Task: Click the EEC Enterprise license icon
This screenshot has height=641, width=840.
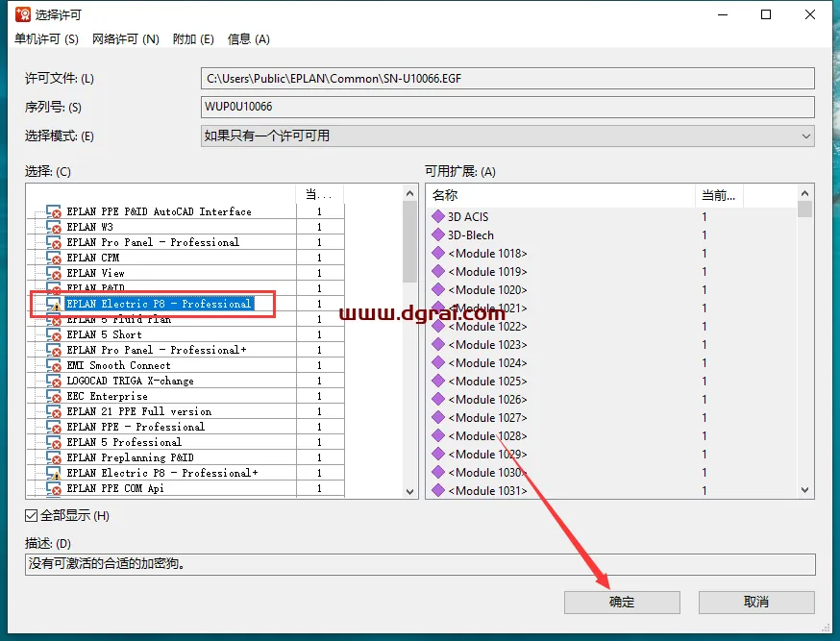Action: [54, 396]
